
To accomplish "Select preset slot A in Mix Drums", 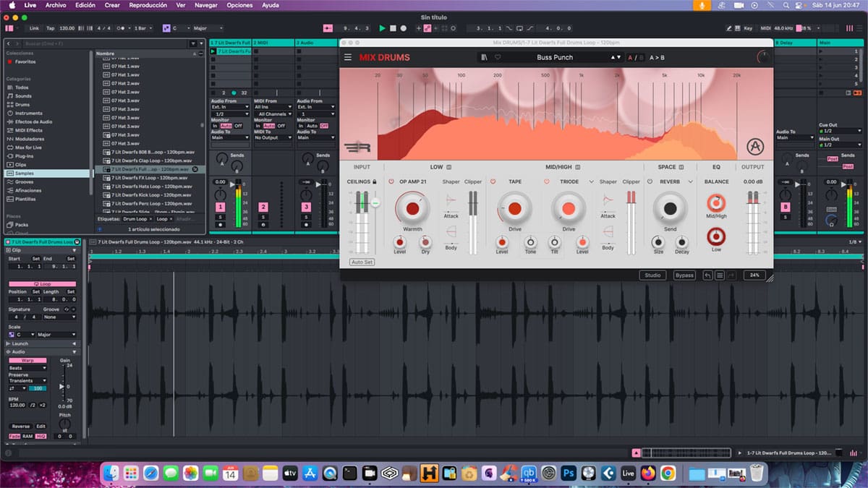I will (x=629, y=57).
